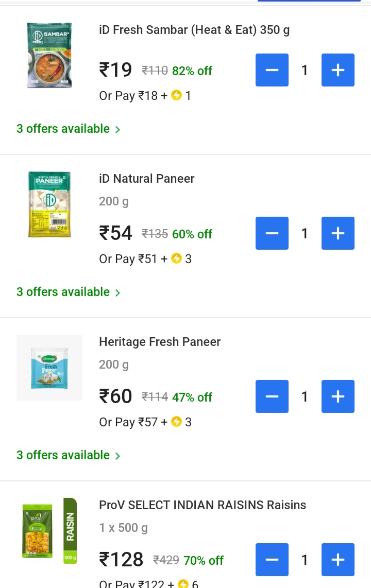
Task: Increase ProV Raisins quantity
Action: [x=338, y=560]
